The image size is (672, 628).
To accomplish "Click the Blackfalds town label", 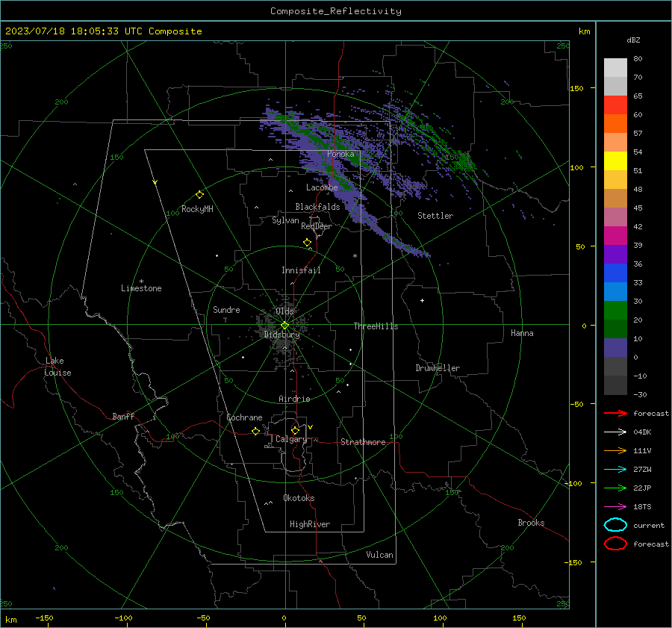I will (x=317, y=207).
